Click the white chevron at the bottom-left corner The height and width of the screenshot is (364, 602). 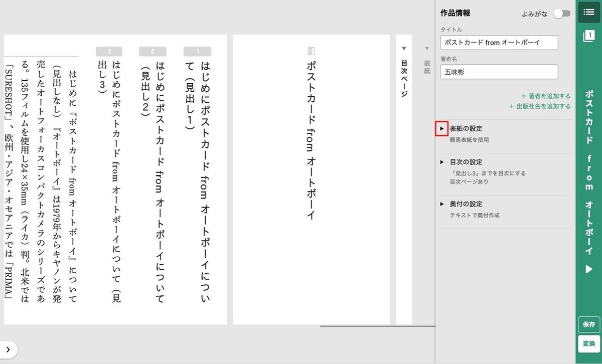point(7,349)
